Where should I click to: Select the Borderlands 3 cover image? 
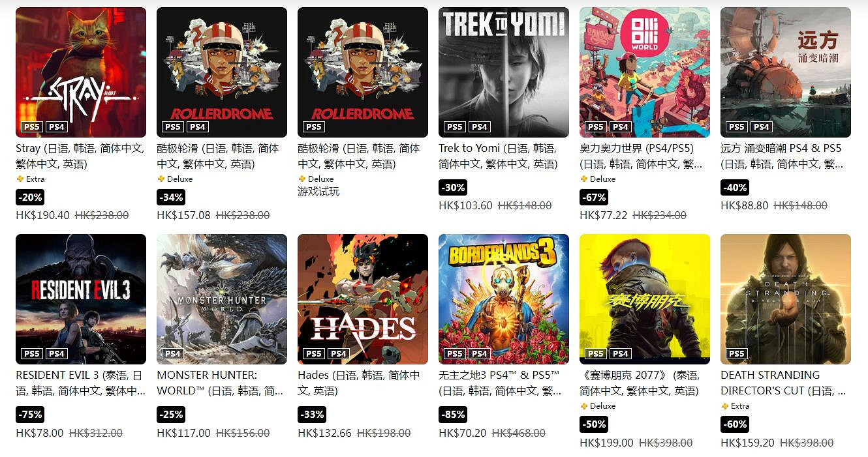504,299
